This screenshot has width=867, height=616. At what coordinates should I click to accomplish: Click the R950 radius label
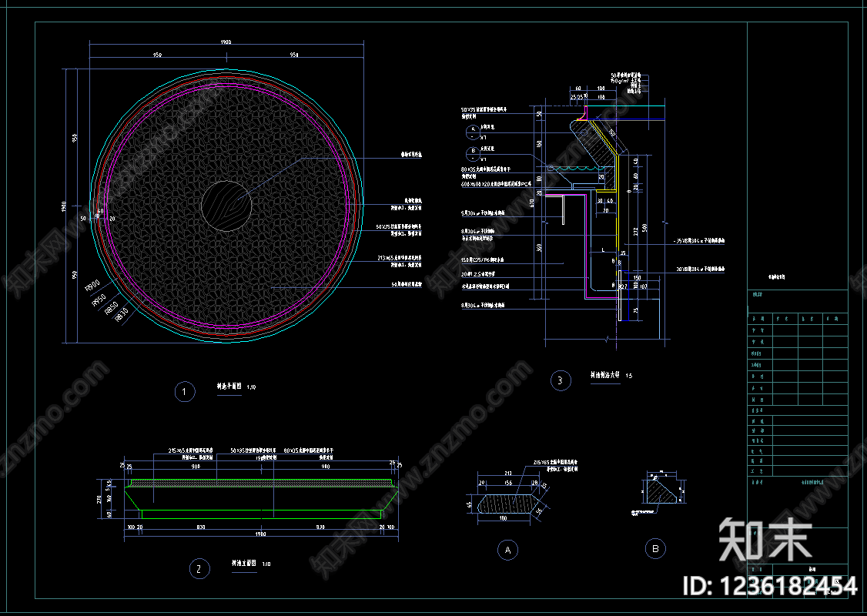(x=99, y=301)
